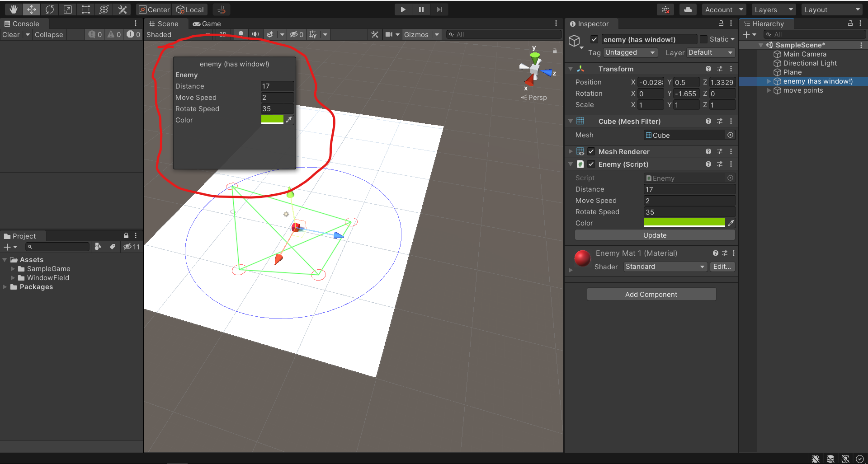Screen dimensions: 868x464
Task: Clear the Console log
Action: 11,34
